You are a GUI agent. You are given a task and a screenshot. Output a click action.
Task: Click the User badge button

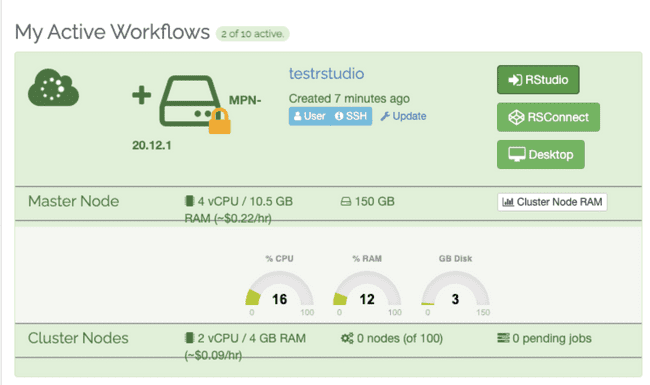pyautogui.click(x=309, y=116)
